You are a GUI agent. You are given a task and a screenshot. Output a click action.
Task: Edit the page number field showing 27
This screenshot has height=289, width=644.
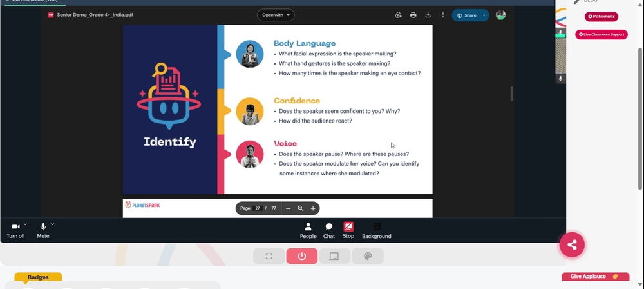click(x=258, y=208)
